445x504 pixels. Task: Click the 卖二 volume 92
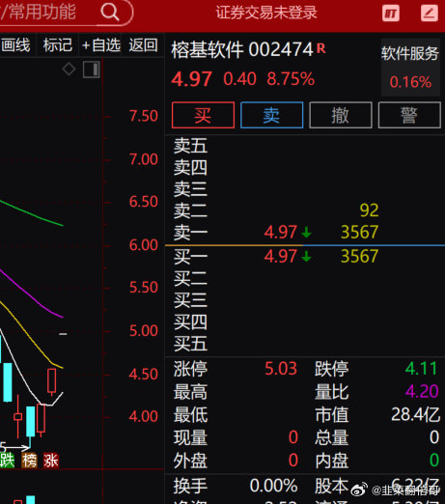pos(369,210)
